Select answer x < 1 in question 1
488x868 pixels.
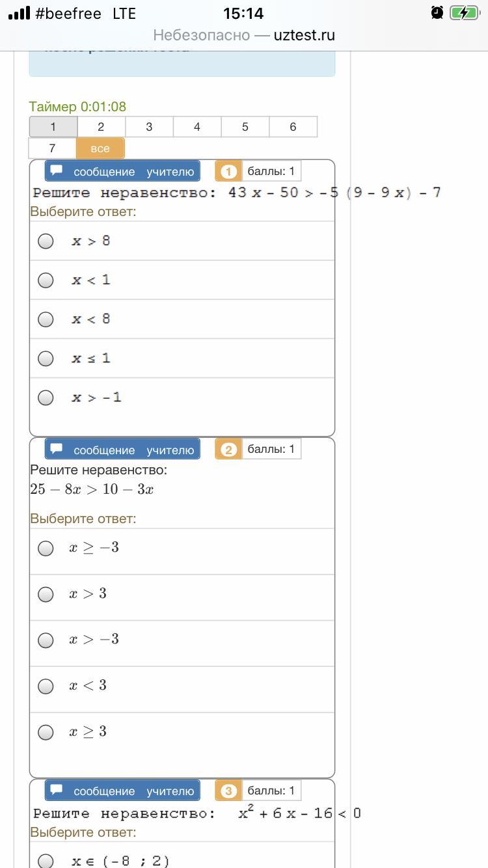click(x=46, y=280)
